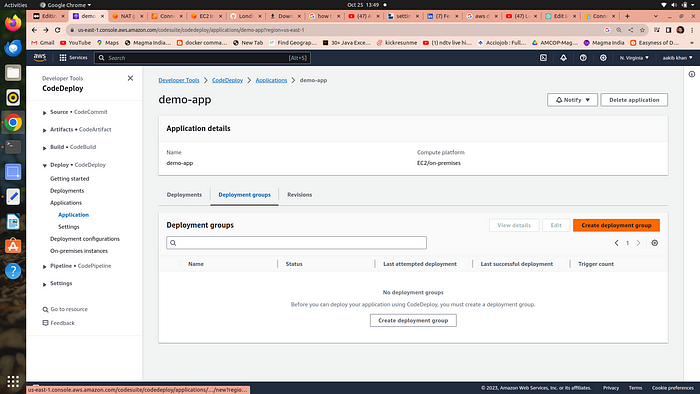Open aakib khan account menu

[x=677, y=58]
